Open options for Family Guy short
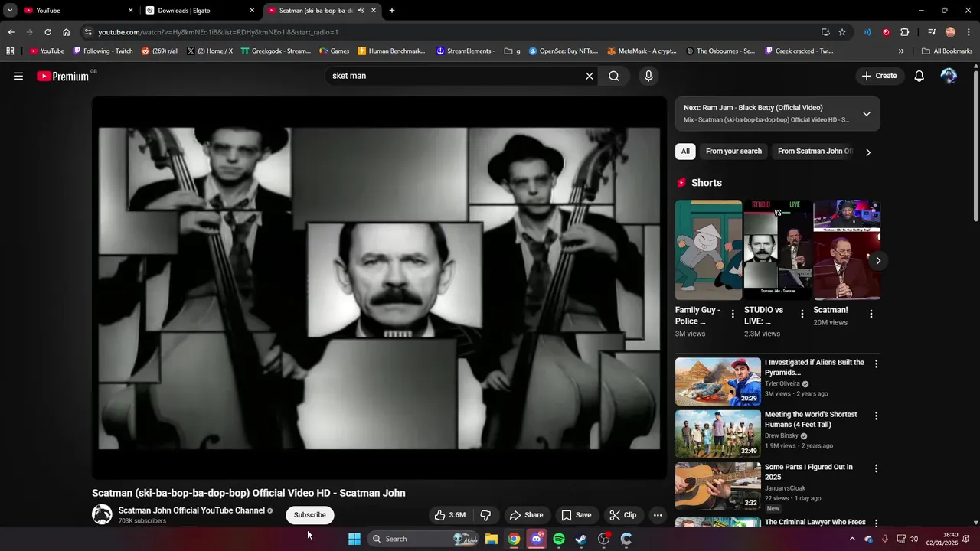The height and width of the screenshot is (551, 980). click(x=733, y=314)
